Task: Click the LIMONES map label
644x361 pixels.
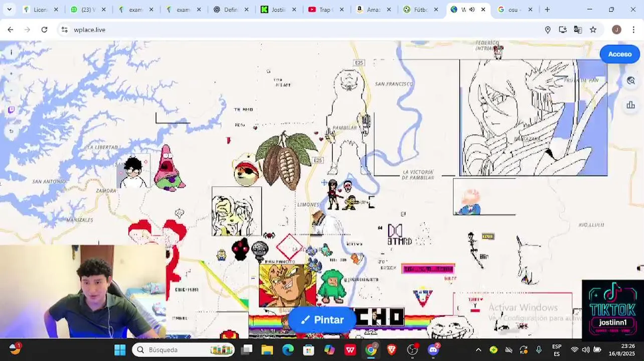Action: pos(308,205)
